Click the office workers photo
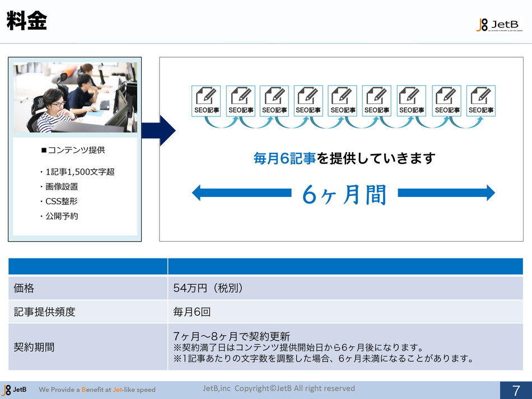This screenshot has height=399, width=532. pos(75,97)
